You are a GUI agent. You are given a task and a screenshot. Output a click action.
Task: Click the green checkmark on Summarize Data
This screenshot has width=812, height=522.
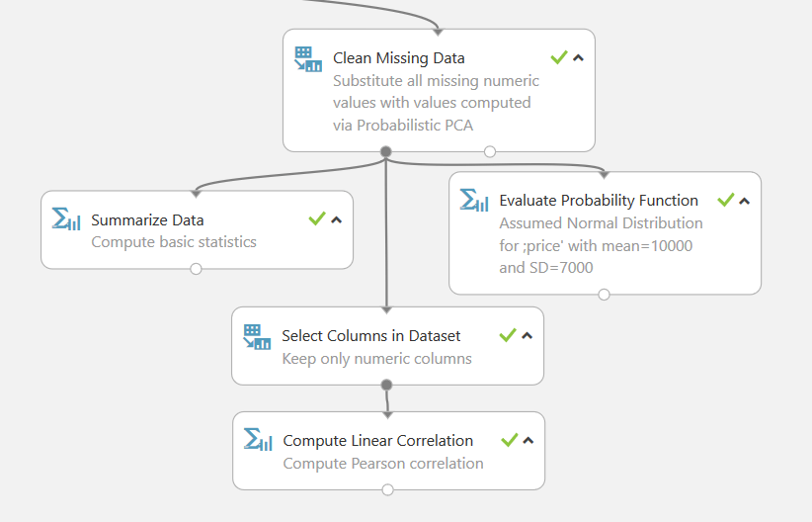[x=317, y=218]
